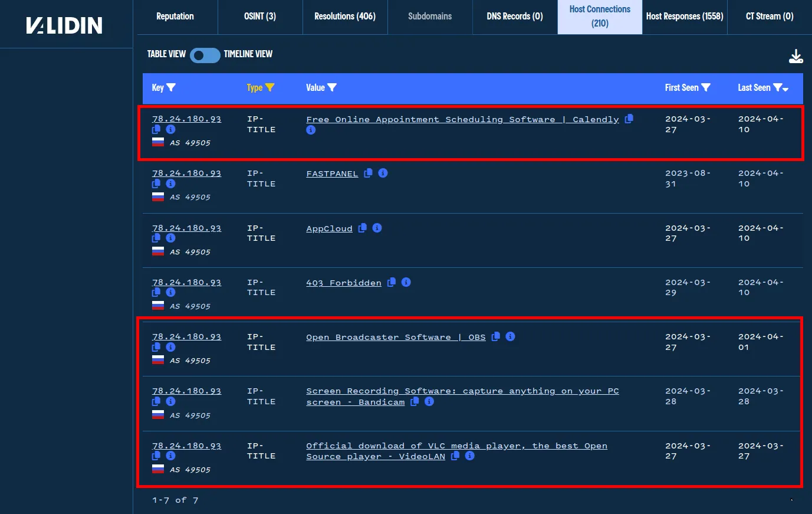812x514 pixels.
Task: Open IP 78.24.180.93 in VideoLAN row
Action: [x=186, y=446]
